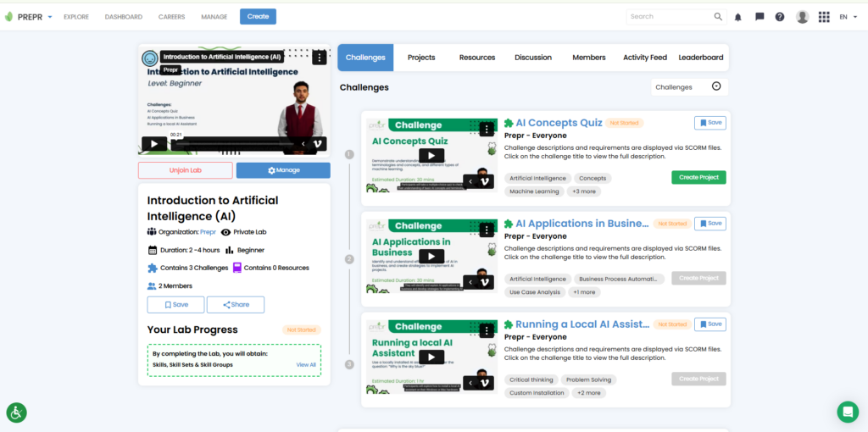The image size is (868, 432).
Task: Expand +3 more tags
Action: [x=584, y=191]
